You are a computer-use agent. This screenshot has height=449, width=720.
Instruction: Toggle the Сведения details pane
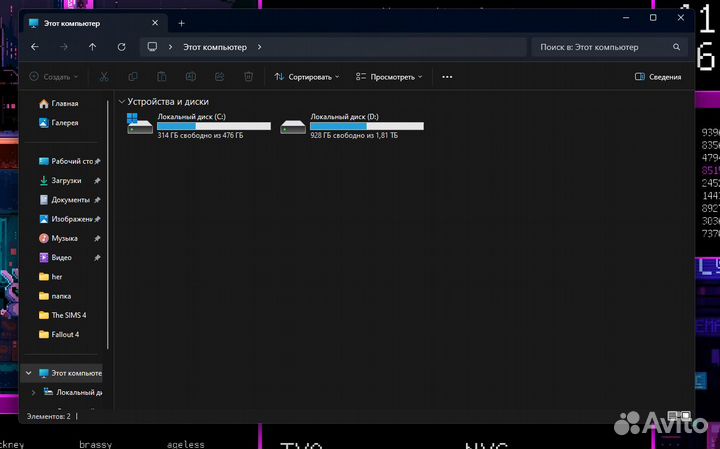pos(658,77)
